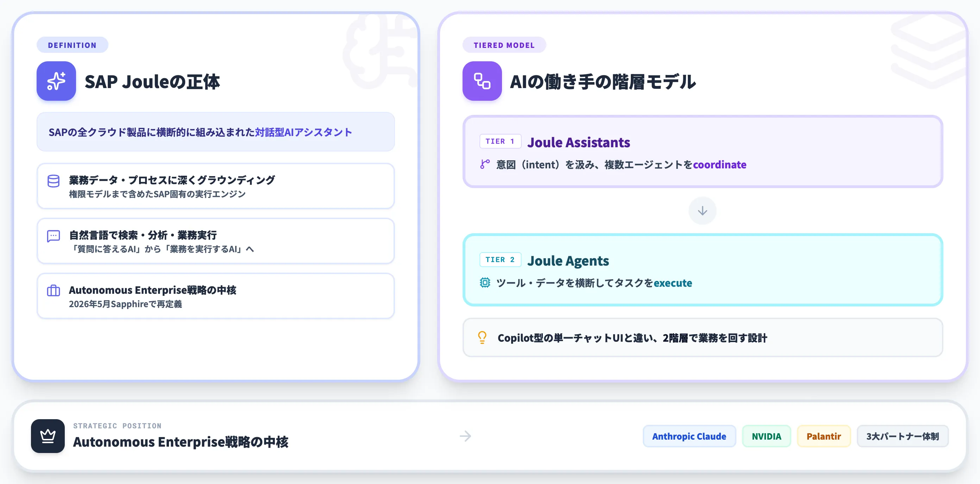This screenshot has width=980, height=484.
Task: Click 自然言語で検索・分析・業務実行 text
Action: 143,235
